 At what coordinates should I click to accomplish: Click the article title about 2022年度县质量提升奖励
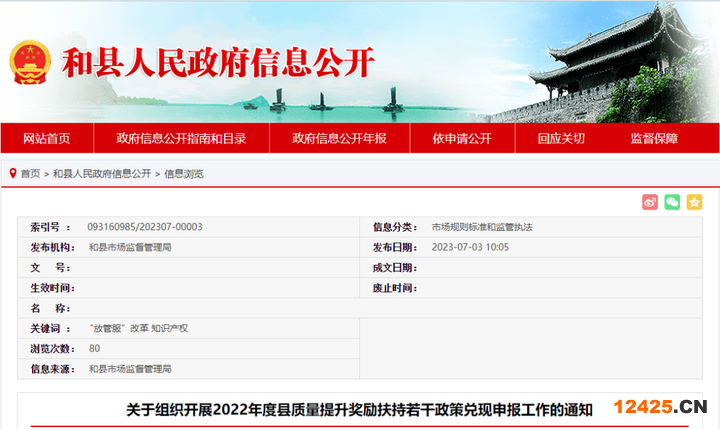point(360,410)
